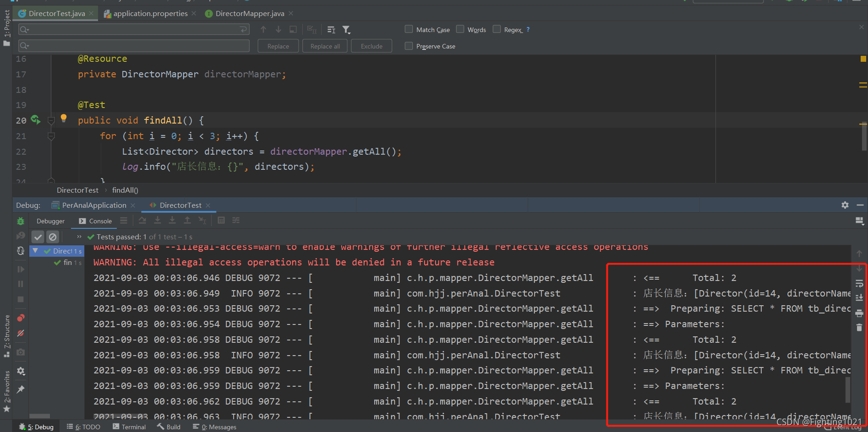
Task: Click the editor vertical scrollbar thumb
Action: [864, 135]
